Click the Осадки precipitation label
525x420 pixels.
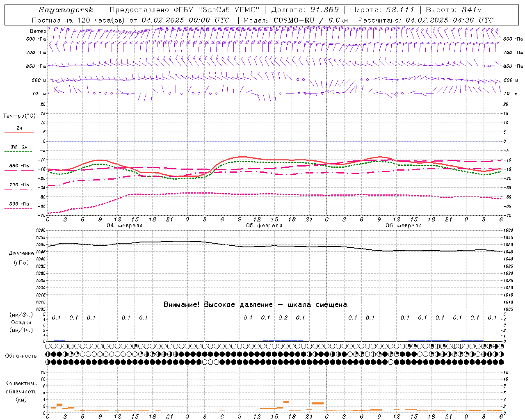click(21, 322)
